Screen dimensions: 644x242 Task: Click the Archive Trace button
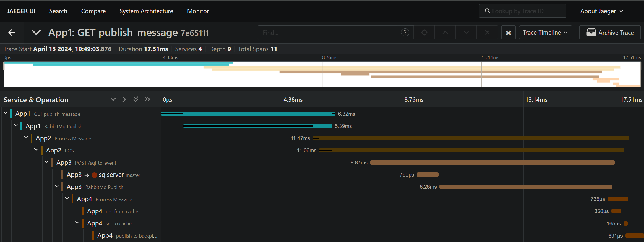[610, 33]
